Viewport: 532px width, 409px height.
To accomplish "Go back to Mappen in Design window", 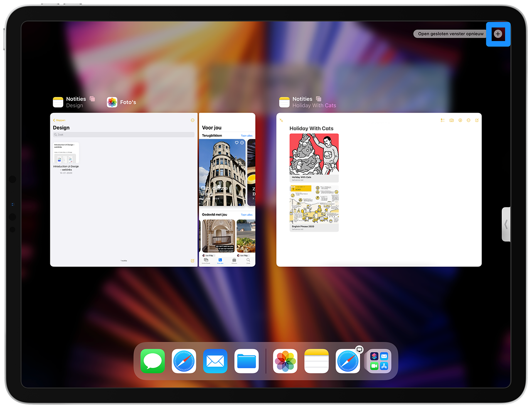I will pos(59,120).
